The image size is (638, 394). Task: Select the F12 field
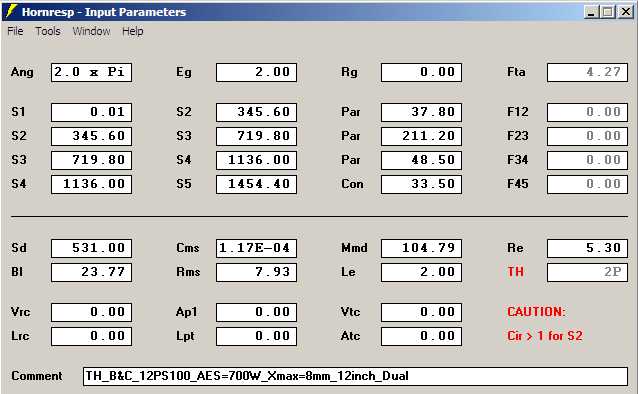tap(587, 112)
